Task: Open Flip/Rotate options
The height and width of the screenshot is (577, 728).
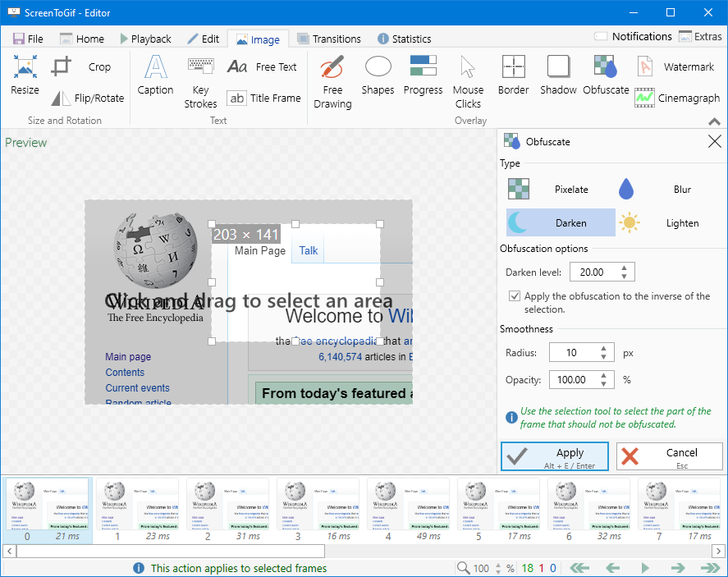Action: (87, 98)
